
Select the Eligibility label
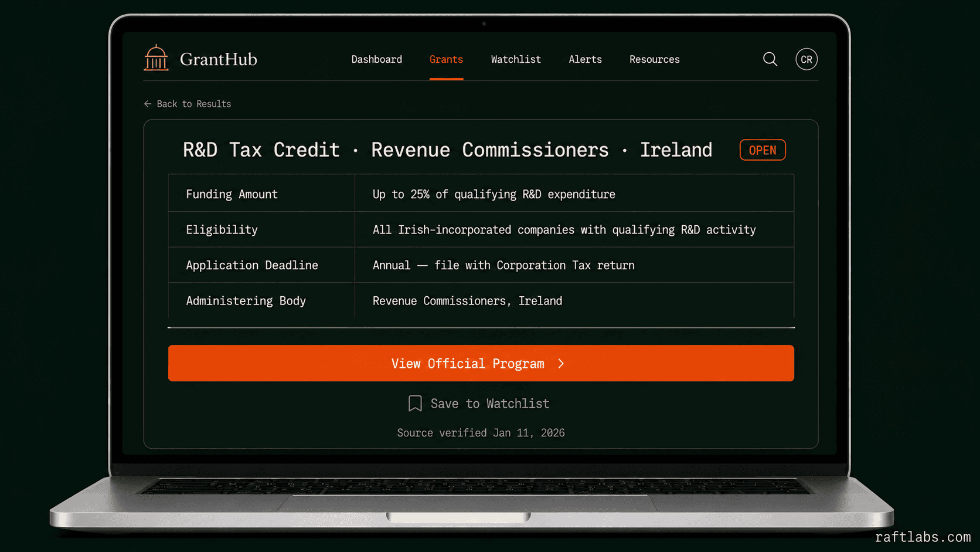point(222,230)
